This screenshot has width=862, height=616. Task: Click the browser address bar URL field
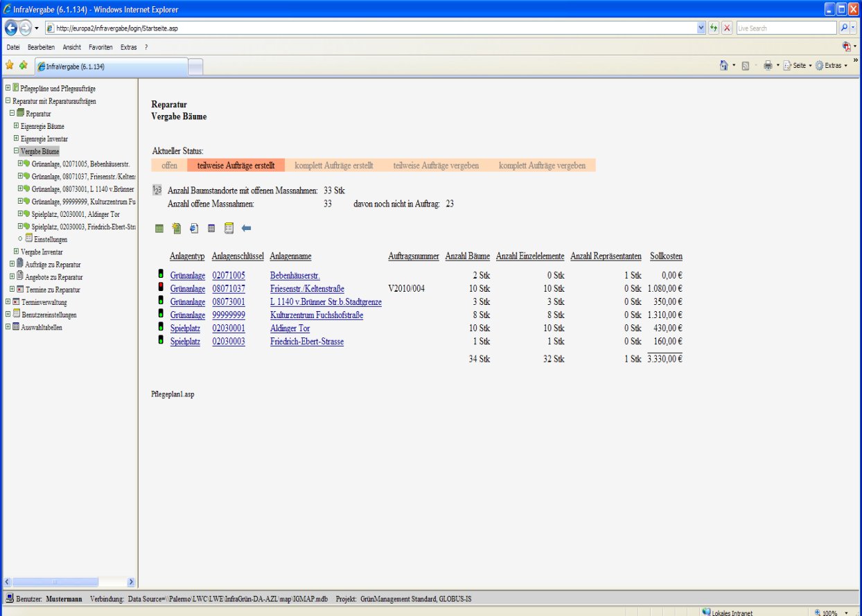point(367,28)
